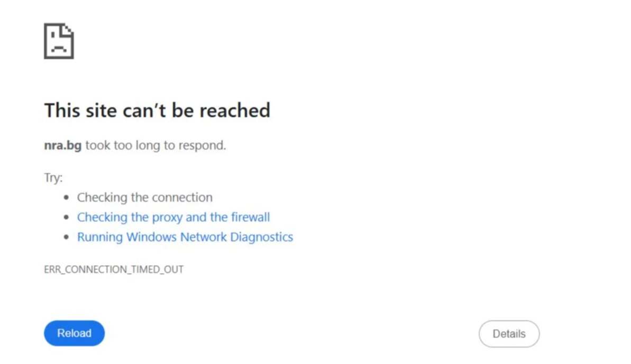Click the word Diagnostics in the network link
Screen dimensions: 631x364
click(x=262, y=237)
